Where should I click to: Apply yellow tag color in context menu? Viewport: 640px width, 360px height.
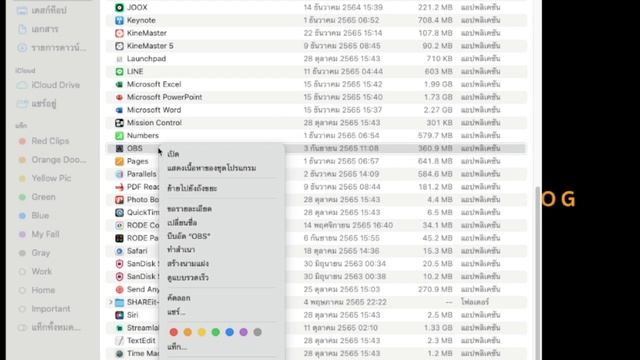[202, 332]
